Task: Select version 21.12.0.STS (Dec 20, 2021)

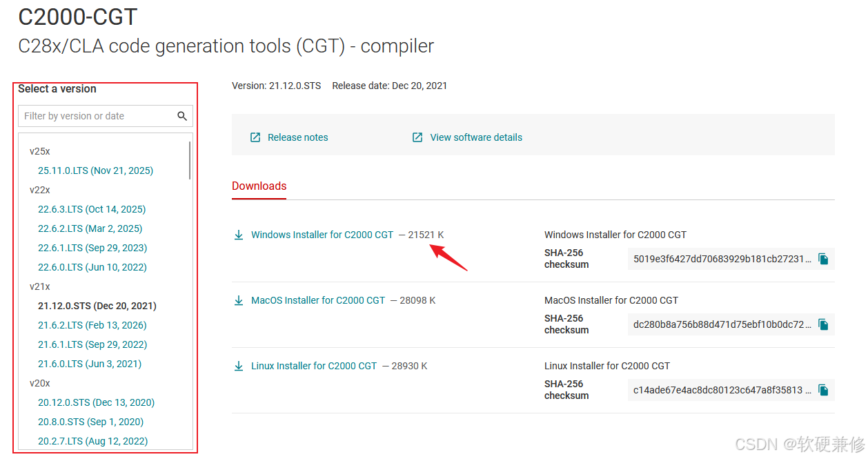Action: [97, 306]
